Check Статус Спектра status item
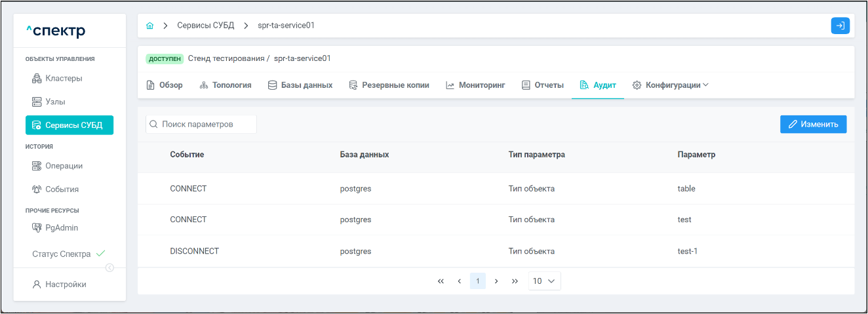Viewport: 868px width, 314px height. coord(68,254)
